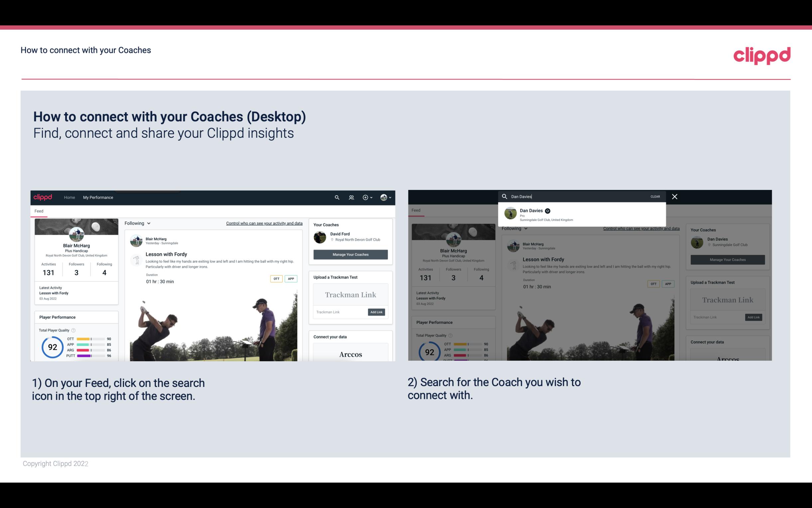This screenshot has height=508, width=812.
Task: Click Add Link button for Trackman upload
Action: point(377,312)
